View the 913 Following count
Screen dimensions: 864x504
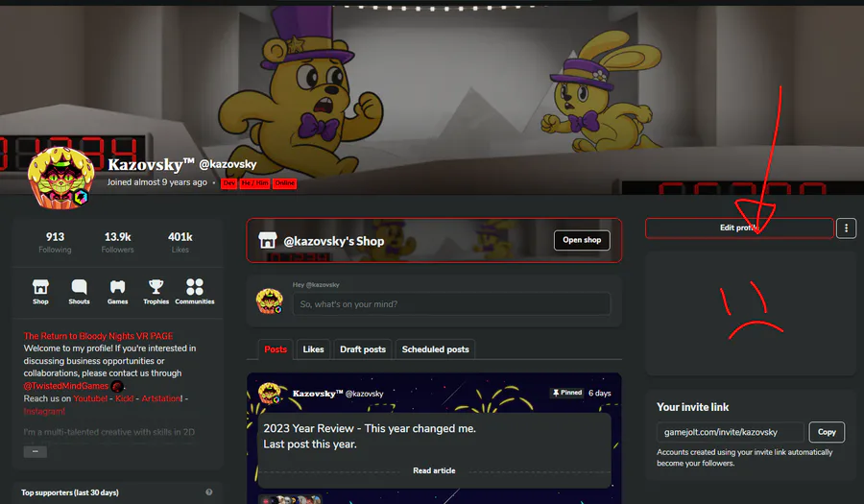pos(55,242)
